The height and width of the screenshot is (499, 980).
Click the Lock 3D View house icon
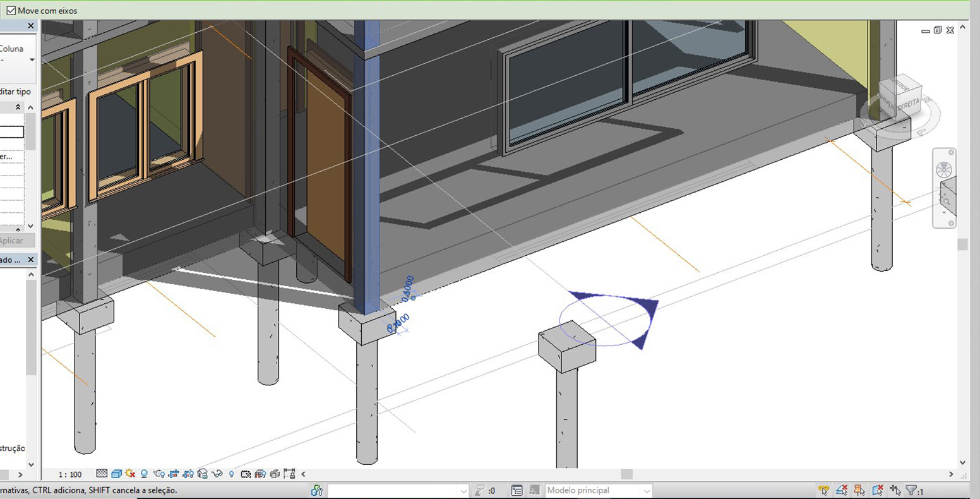coord(203,474)
